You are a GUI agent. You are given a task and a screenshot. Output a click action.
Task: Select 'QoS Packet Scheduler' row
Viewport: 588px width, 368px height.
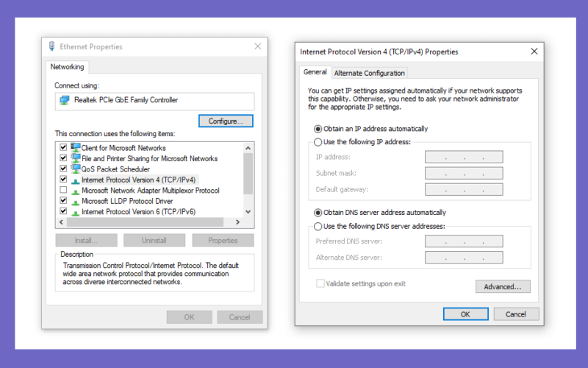pyautogui.click(x=115, y=169)
